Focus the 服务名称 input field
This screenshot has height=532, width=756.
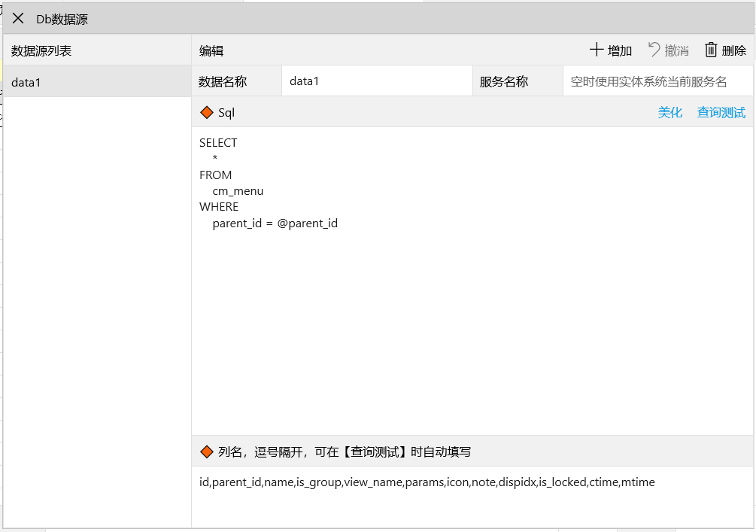[x=657, y=81]
